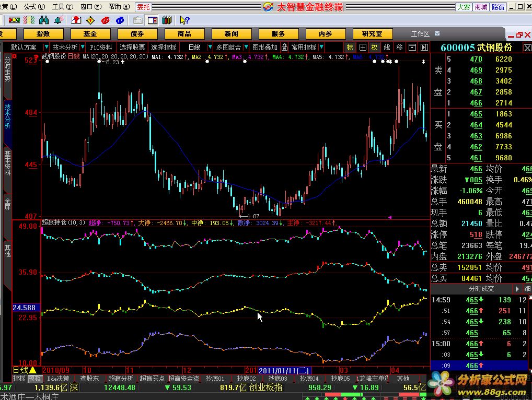Toggle the 线 drawing button
Viewport: 532px width, 400px height.
(x=387, y=47)
